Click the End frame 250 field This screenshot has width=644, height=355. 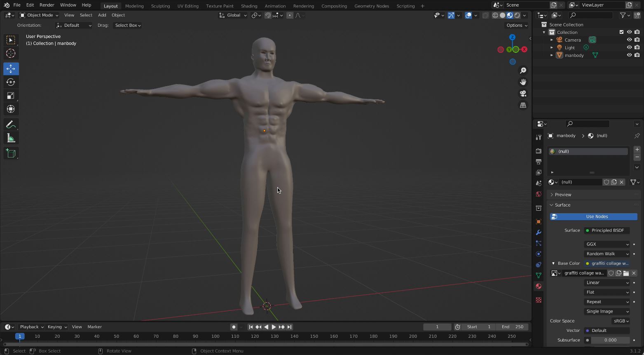tap(513, 327)
